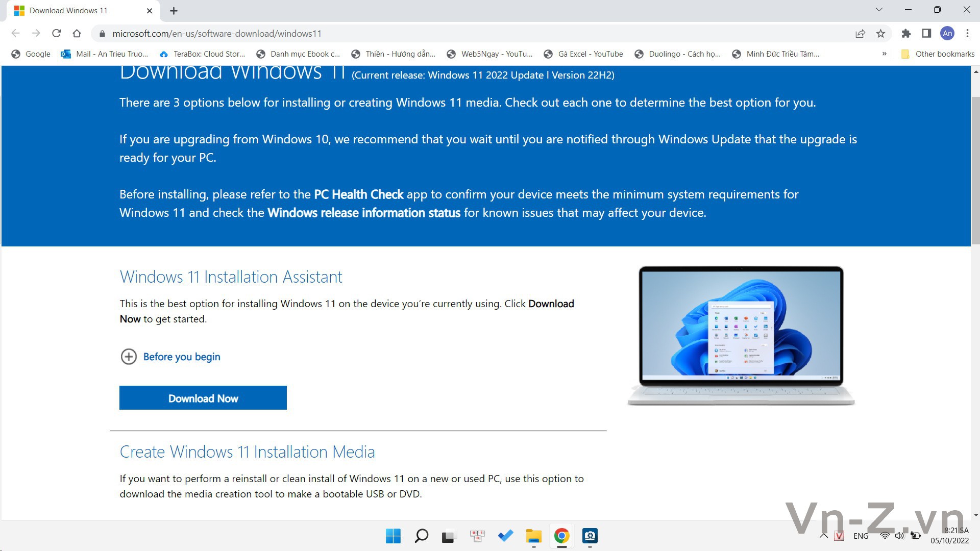Open battery status tray icon

coord(915,536)
